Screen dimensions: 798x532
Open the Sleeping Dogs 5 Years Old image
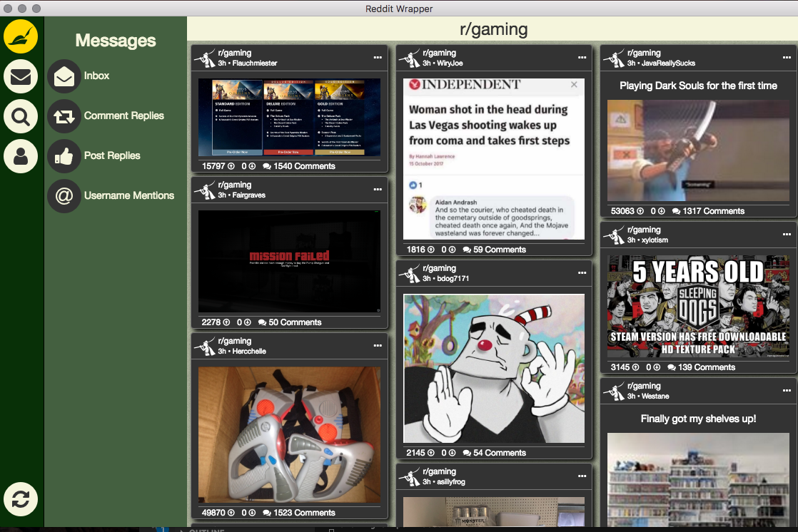coord(698,307)
